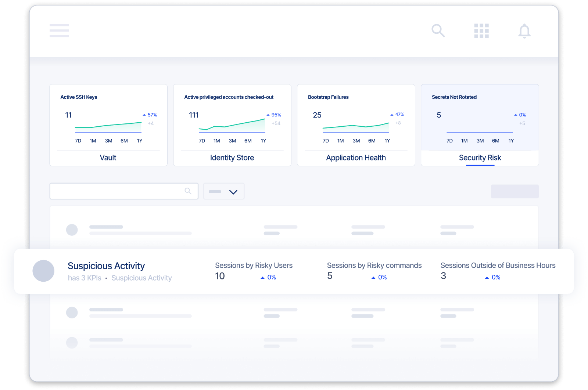Open the apps grid launcher
The height and width of the screenshot is (390, 588).
click(x=481, y=31)
